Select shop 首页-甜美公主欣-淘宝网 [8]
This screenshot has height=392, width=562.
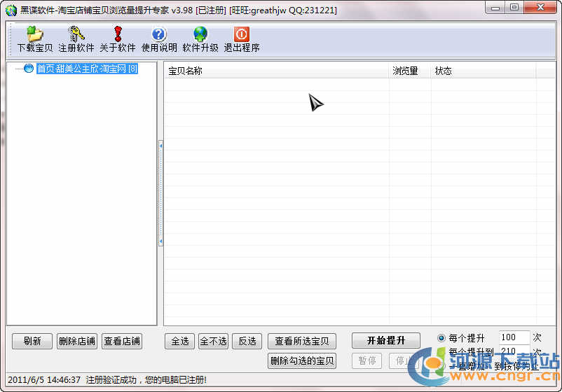tap(87, 69)
